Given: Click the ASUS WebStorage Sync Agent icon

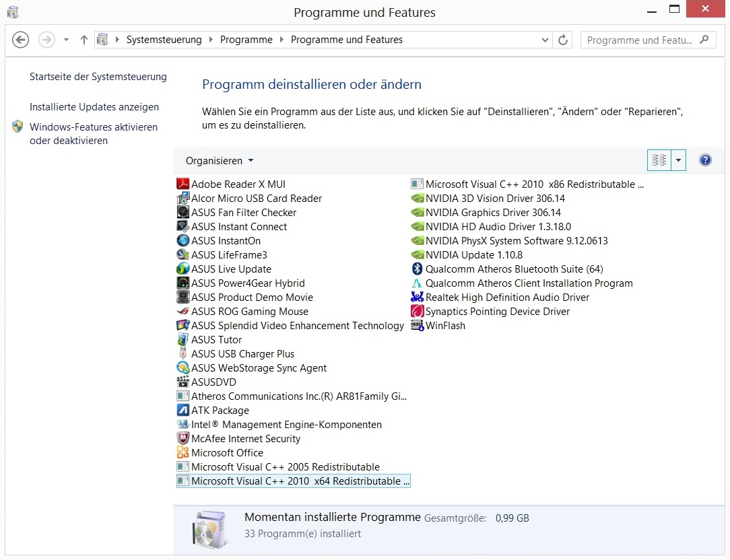Looking at the screenshot, I should point(183,367).
